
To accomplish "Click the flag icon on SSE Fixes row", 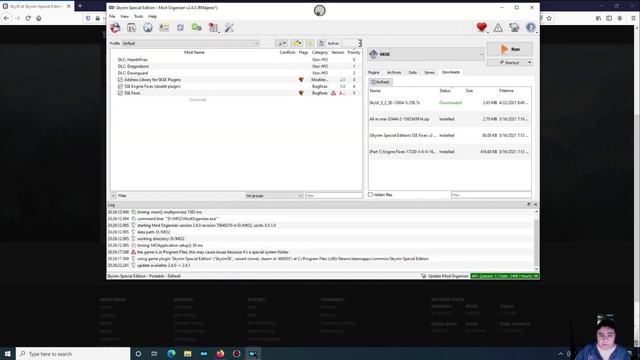I will [301, 93].
